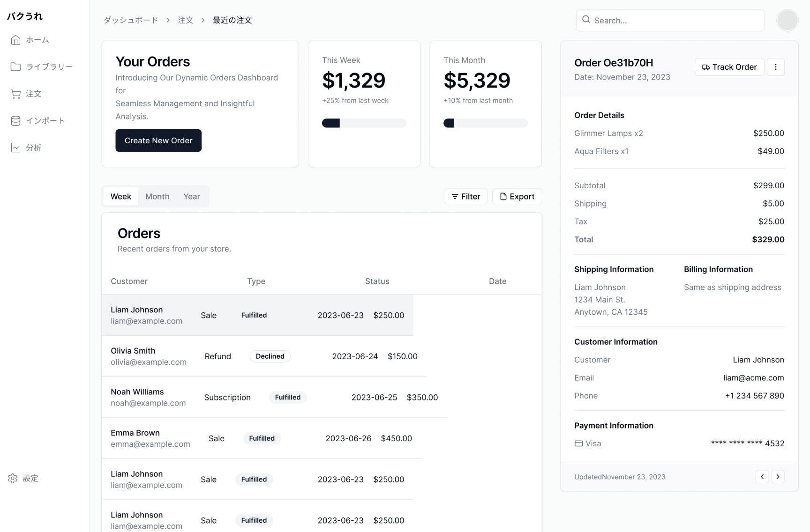
Task: Open the Library folder icon
Action: (x=15, y=67)
